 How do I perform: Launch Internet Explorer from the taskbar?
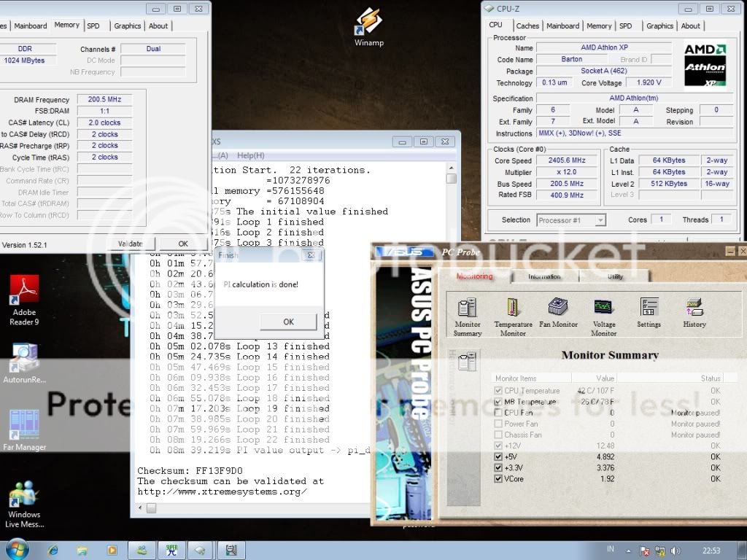(x=53, y=551)
